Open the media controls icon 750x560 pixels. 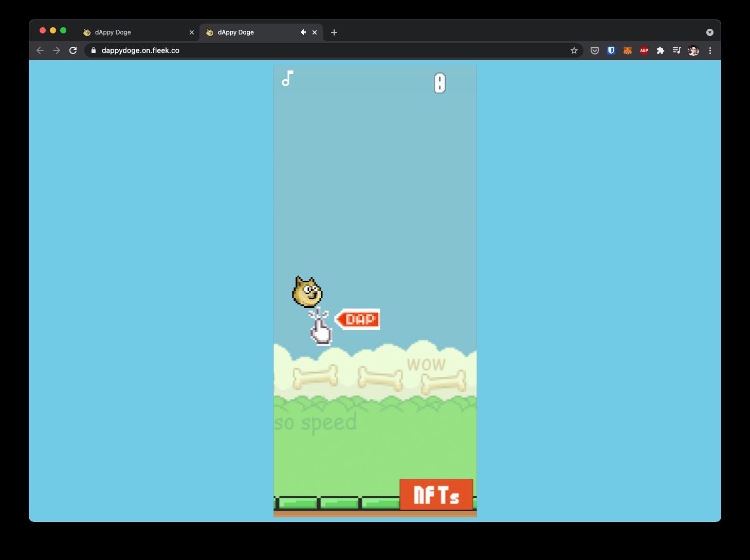pos(677,50)
